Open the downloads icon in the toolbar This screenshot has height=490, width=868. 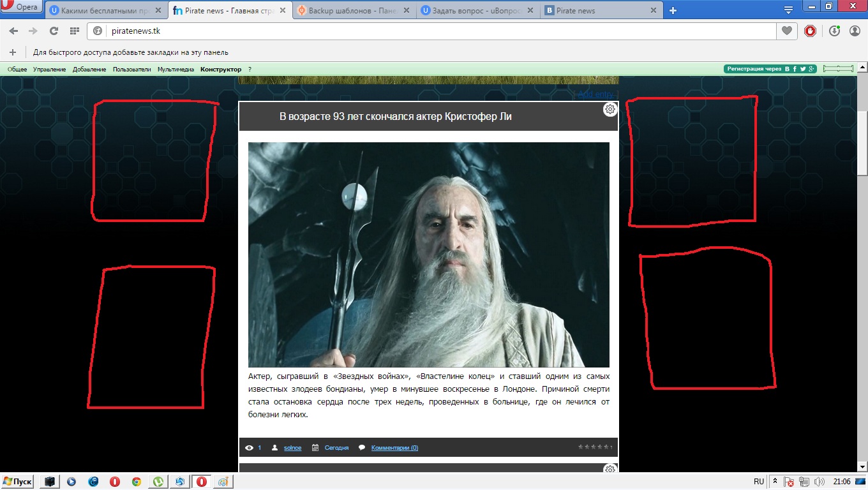pyautogui.click(x=834, y=31)
